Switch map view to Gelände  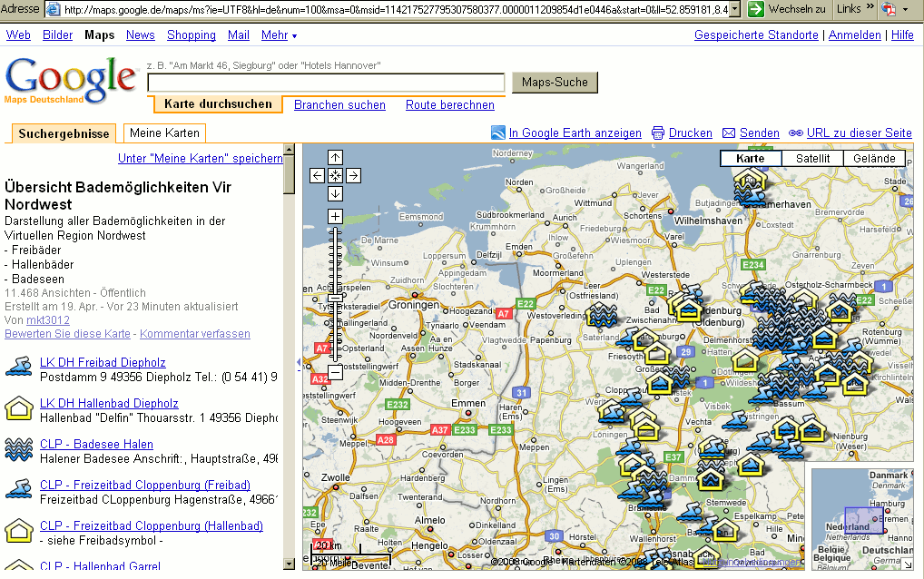(874, 159)
